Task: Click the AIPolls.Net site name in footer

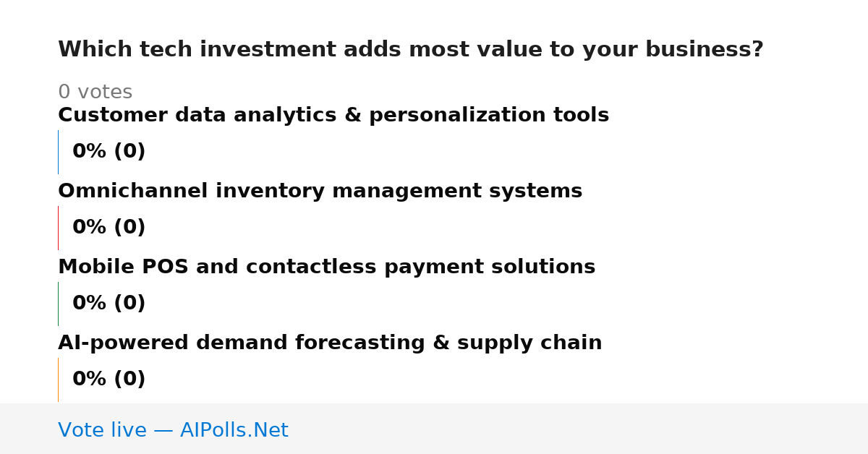Action: pos(234,431)
